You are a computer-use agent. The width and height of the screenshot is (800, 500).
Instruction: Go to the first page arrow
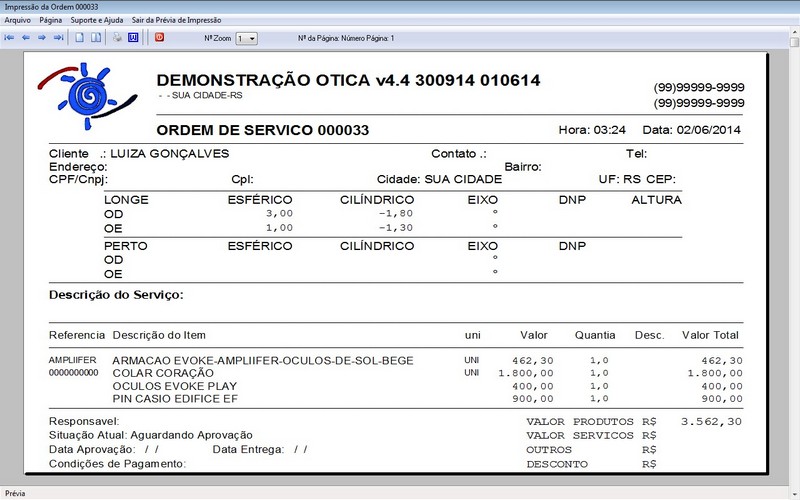coord(9,38)
